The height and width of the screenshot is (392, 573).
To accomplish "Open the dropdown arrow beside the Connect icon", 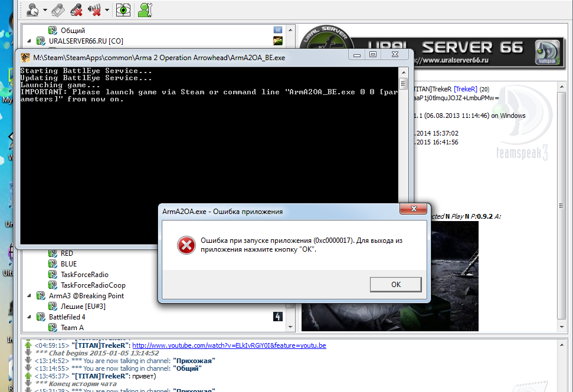I will pyautogui.click(x=45, y=10).
